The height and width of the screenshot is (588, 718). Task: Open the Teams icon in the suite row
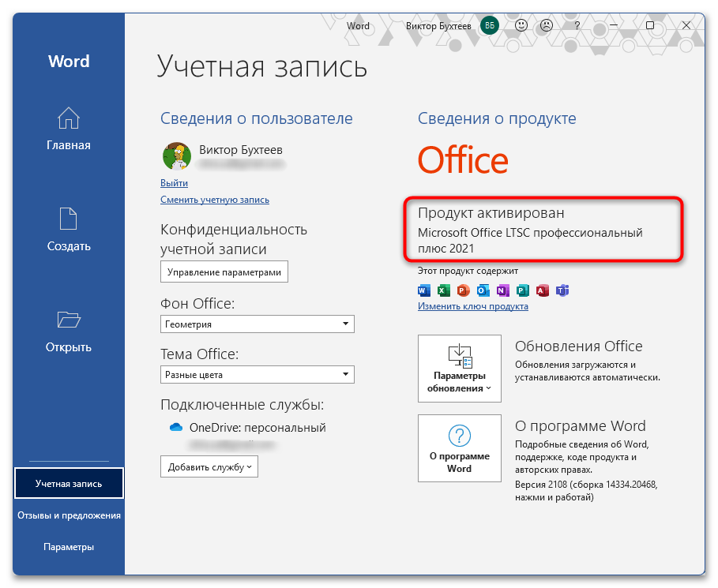(x=562, y=290)
